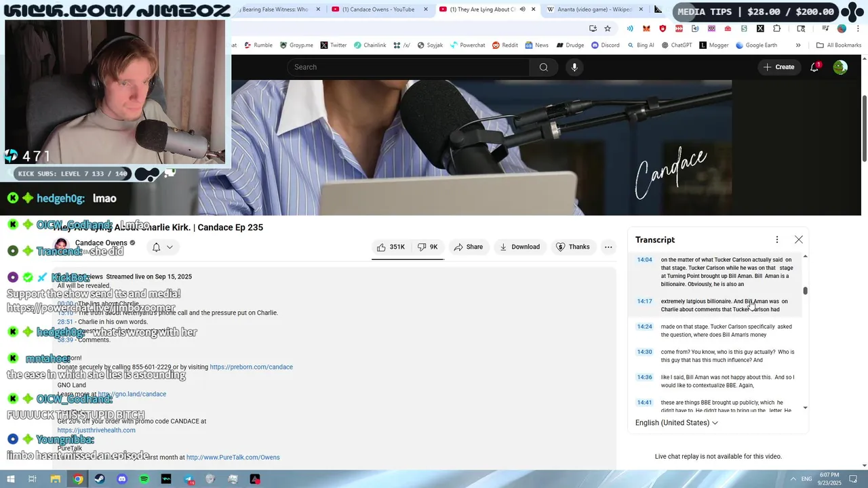This screenshot has width=868, height=488.
Task: Click the Create button
Action: coord(778,67)
